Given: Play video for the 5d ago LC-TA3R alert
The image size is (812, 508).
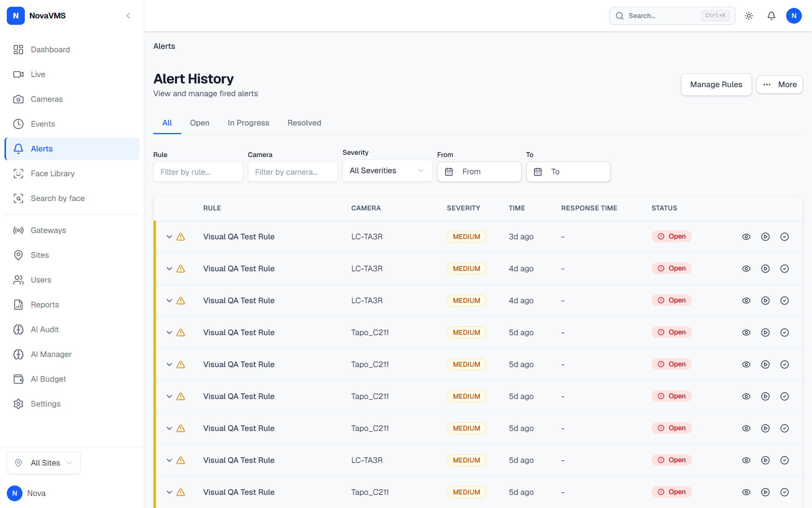Looking at the screenshot, I should [x=765, y=460].
